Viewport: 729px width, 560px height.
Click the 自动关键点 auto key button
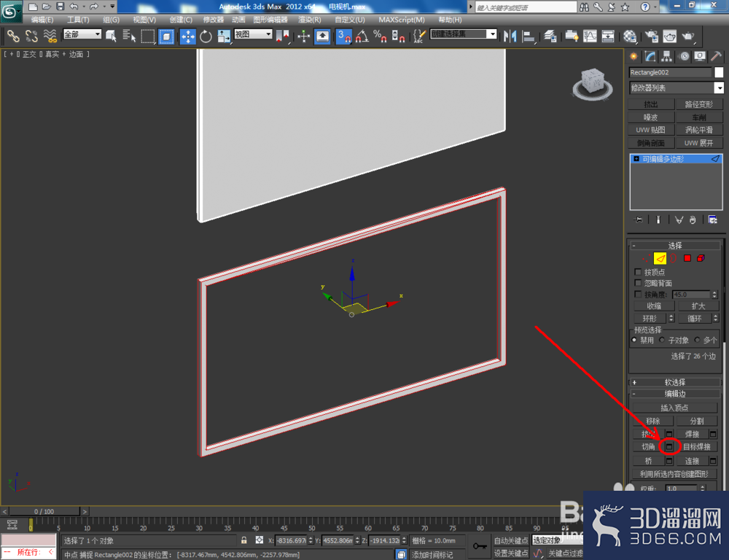(x=510, y=540)
